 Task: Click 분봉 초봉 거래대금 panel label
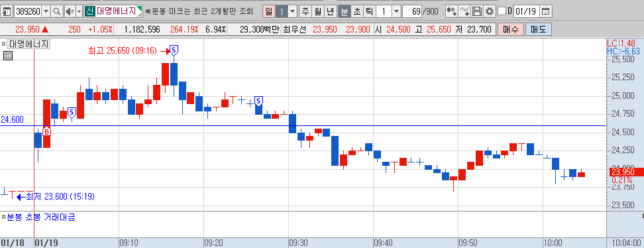tap(41, 217)
